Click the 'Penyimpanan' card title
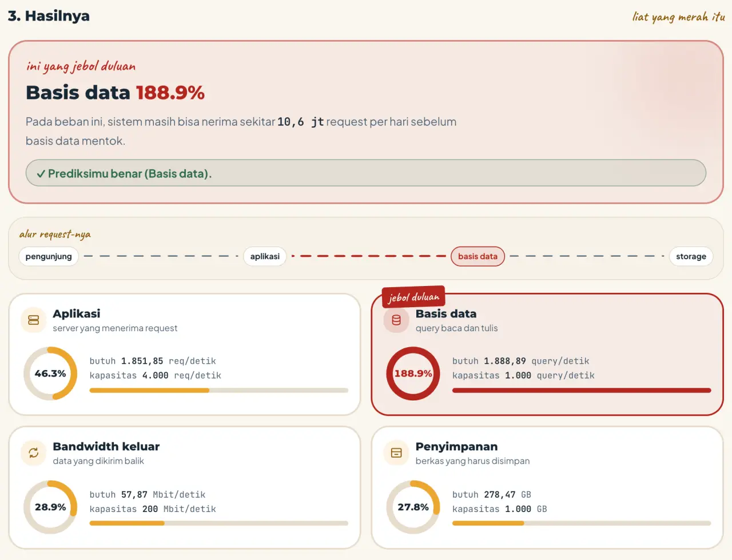Image resolution: width=732 pixels, height=560 pixels. [456, 447]
